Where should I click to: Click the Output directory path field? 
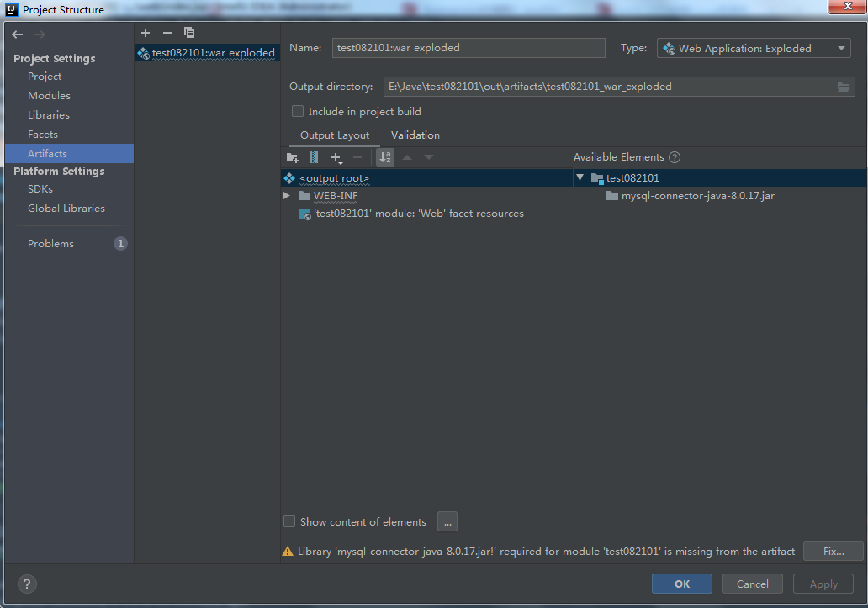pyautogui.click(x=619, y=87)
